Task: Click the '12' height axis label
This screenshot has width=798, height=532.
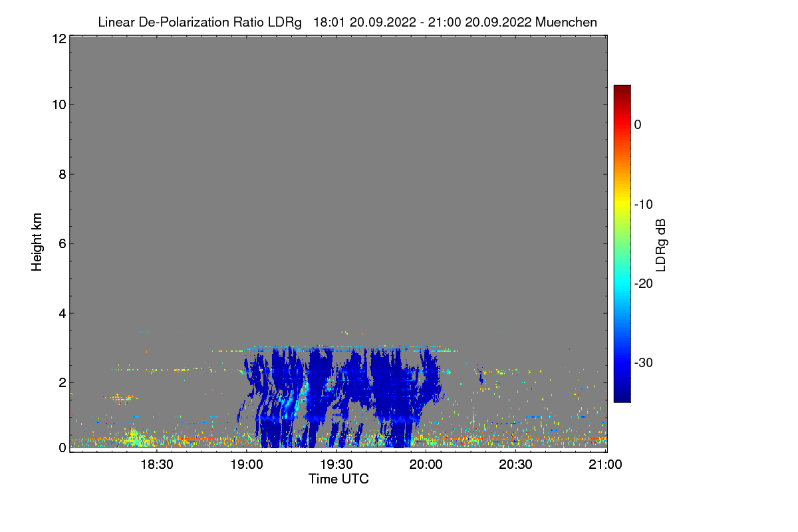Action: pyautogui.click(x=58, y=39)
